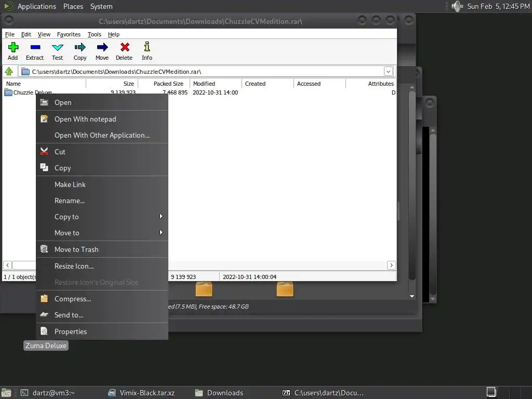Sort by the Created column header
The width and height of the screenshot is (532, 399).
[x=268, y=84]
